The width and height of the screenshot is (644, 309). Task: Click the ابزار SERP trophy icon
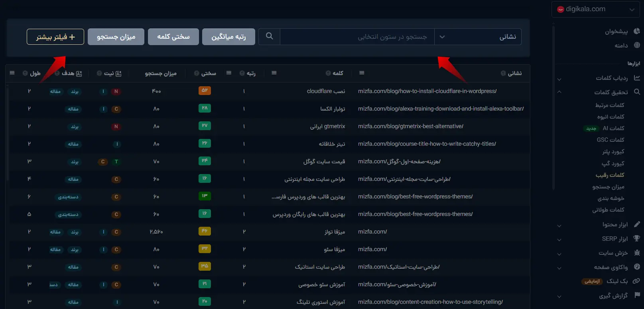(636, 238)
